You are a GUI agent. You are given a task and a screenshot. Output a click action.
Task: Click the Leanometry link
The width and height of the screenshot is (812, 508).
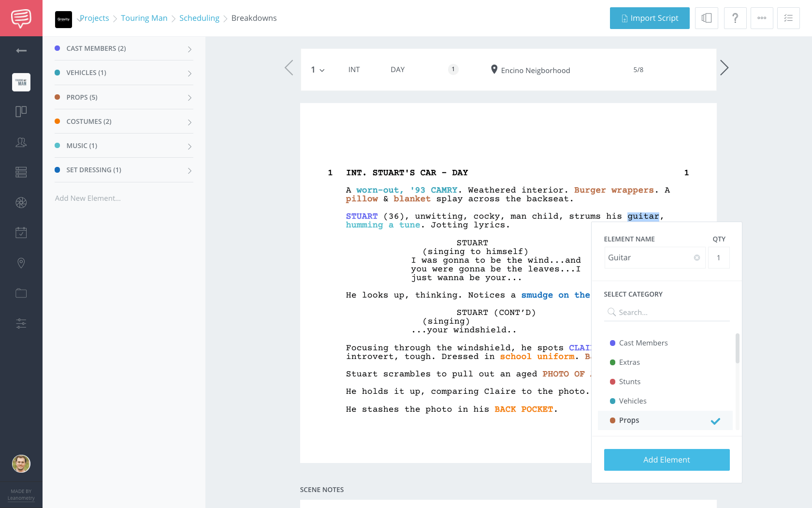(x=21, y=498)
